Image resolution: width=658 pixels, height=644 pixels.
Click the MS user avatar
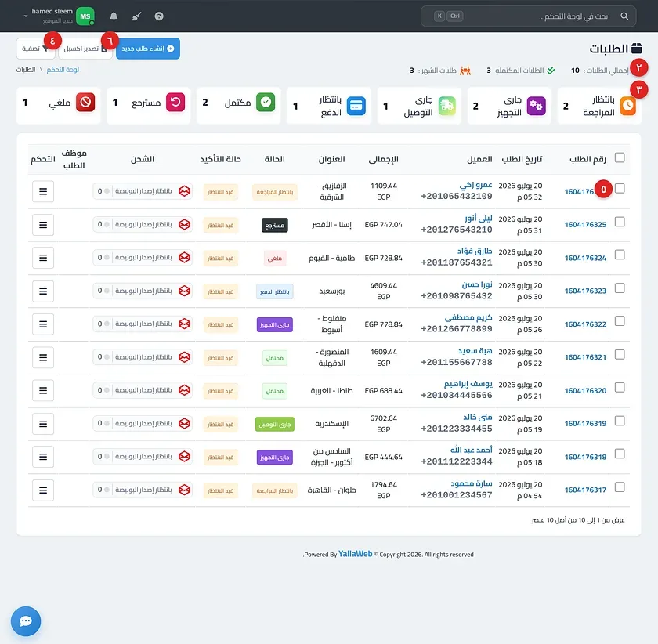point(85,16)
